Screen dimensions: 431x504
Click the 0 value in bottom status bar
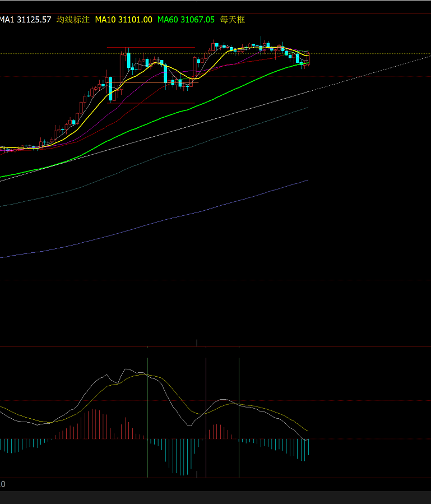3,484
